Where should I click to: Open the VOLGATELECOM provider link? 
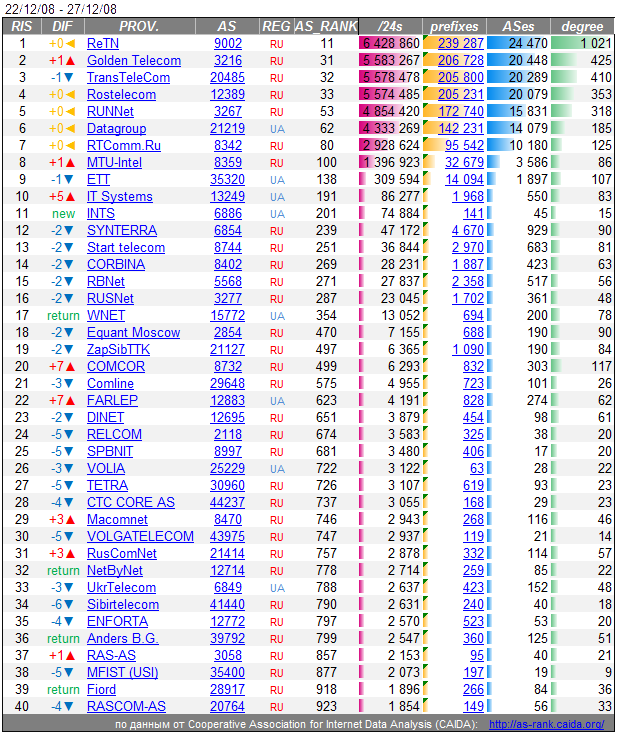140,537
